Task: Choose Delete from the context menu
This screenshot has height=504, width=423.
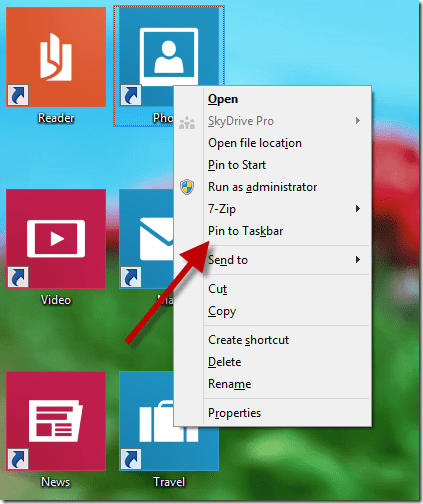Action: (272, 362)
